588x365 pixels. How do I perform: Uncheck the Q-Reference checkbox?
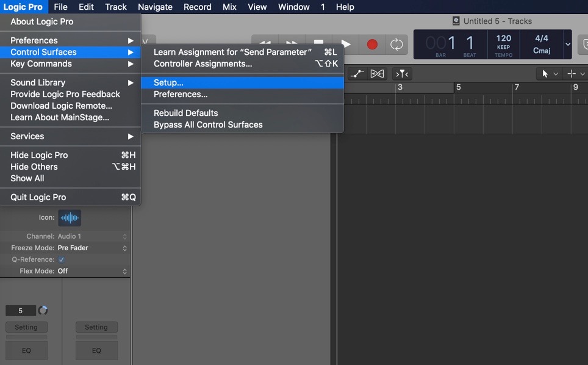(x=62, y=259)
